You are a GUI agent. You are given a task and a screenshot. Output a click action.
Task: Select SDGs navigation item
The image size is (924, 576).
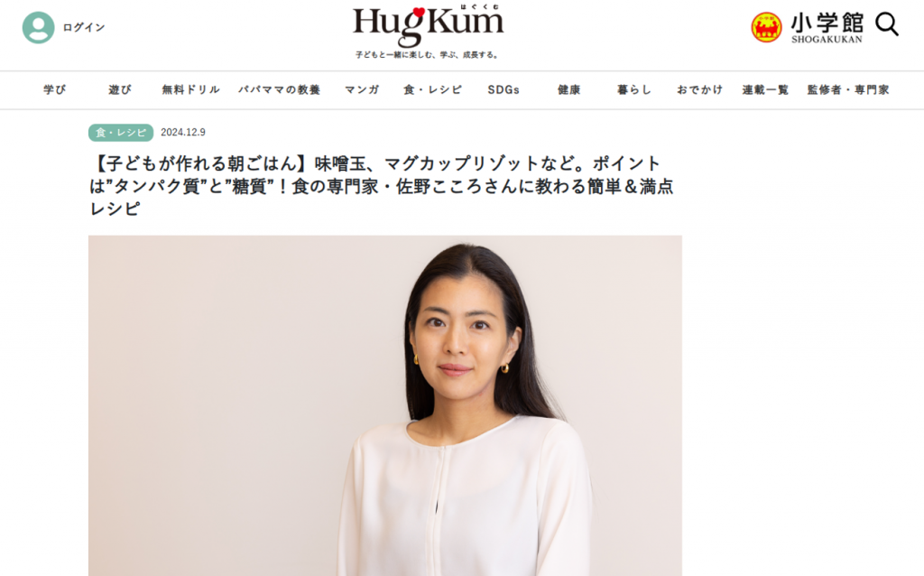504,89
